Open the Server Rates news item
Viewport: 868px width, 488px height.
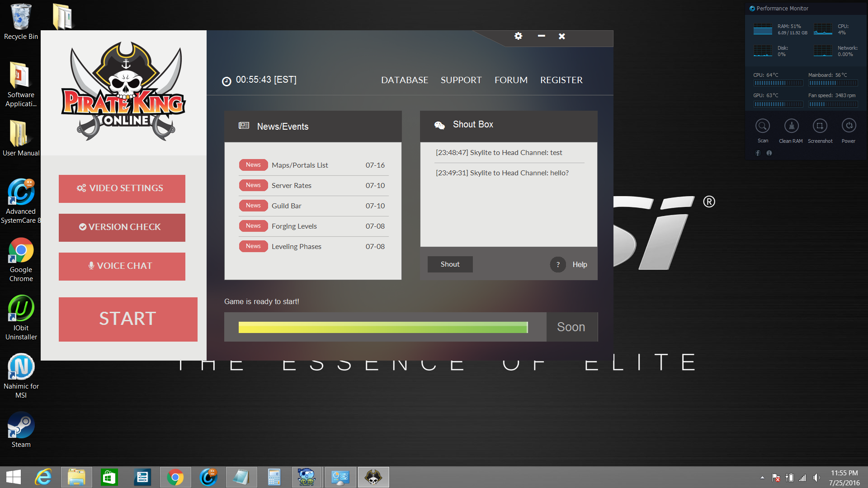(314, 186)
